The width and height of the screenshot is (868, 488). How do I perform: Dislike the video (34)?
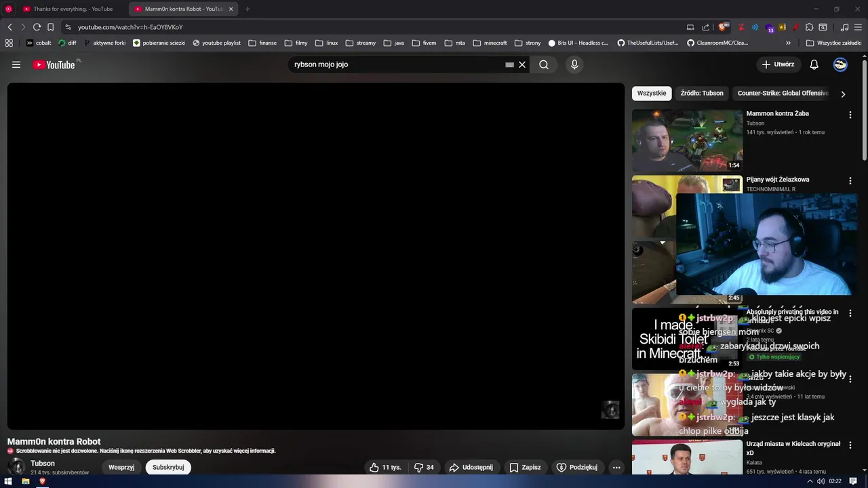tap(425, 467)
